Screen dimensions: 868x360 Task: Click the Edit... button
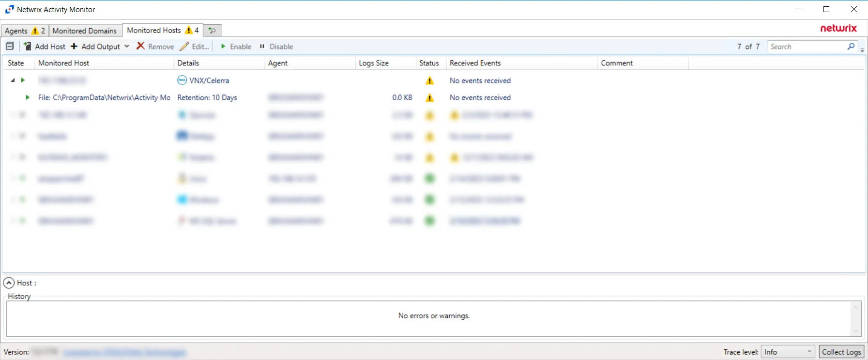coord(194,47)
